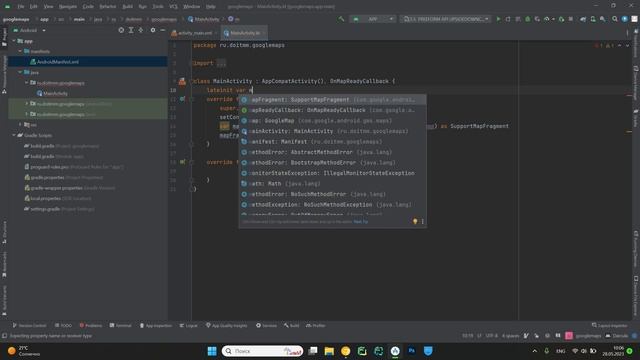Click the Select Opened File target icon

pos(121,30)
